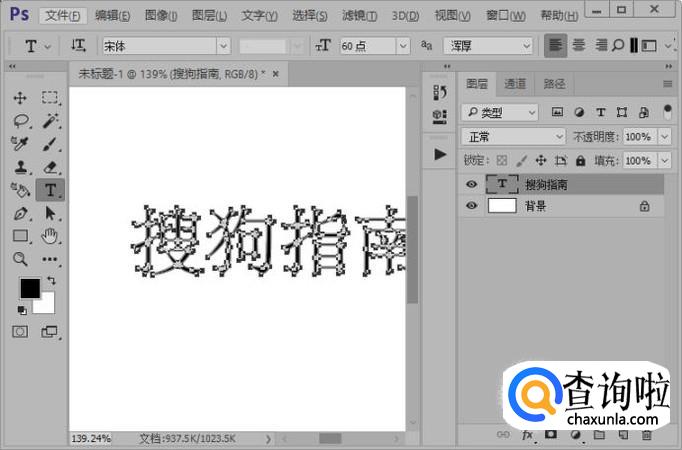Viewport: 682px width, 450px height.
Task: Open the 浑厚 anti-aliasing dropdown
Action: tap(529, 46)
